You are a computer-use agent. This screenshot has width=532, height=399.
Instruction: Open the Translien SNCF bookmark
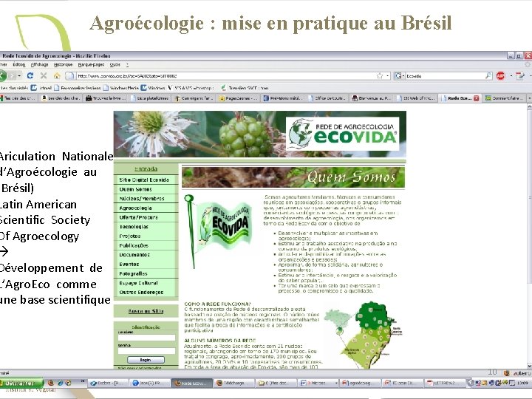(x=245, y=88)
